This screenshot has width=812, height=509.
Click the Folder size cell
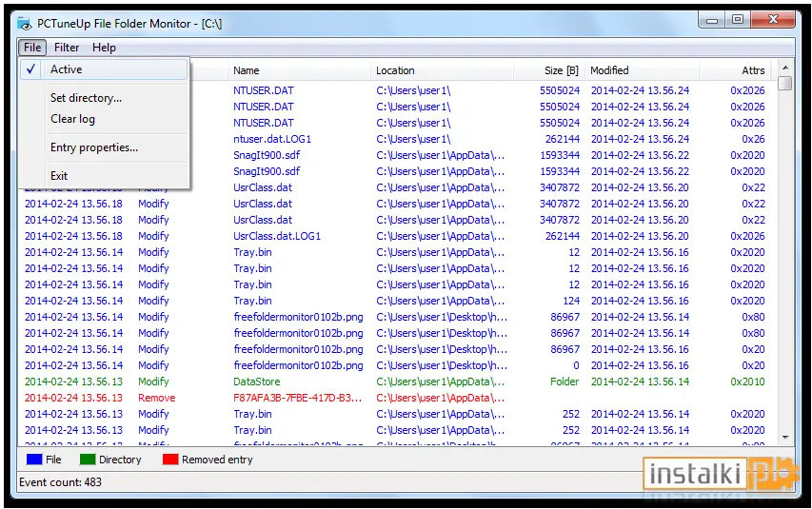(x=564, y=382)
